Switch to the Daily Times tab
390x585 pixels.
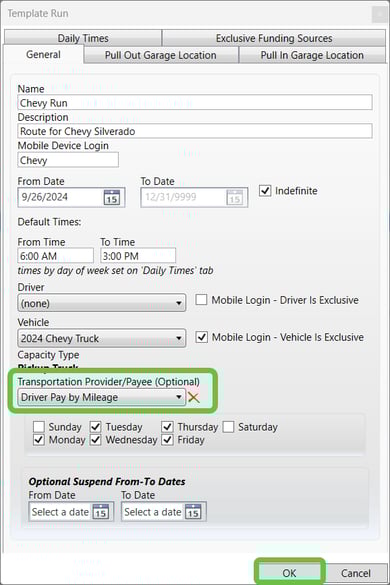pos(83,38)
